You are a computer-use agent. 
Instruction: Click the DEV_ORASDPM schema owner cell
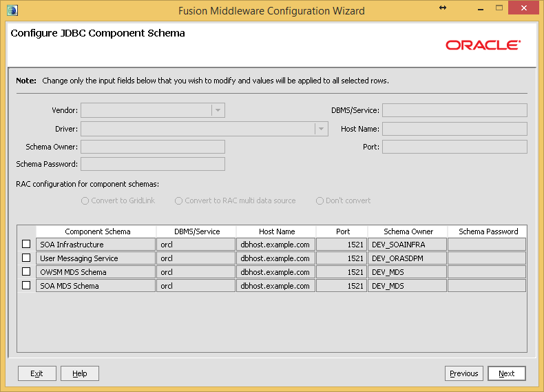[x=407, y=258]
